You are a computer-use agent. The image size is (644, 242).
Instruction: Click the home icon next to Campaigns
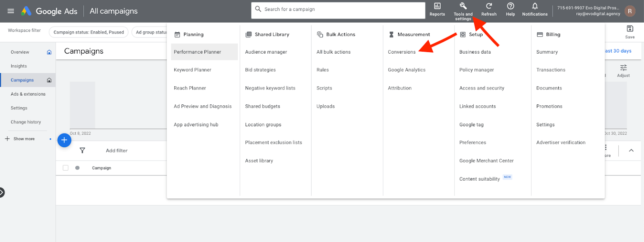49,80
